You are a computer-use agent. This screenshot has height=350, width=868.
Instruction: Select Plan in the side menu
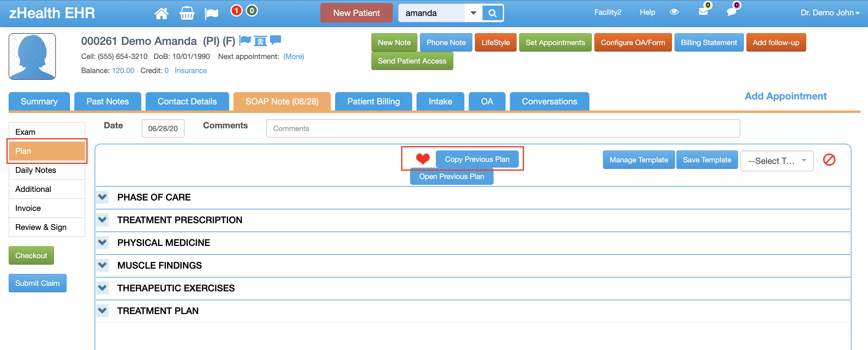tap(47, 151)
